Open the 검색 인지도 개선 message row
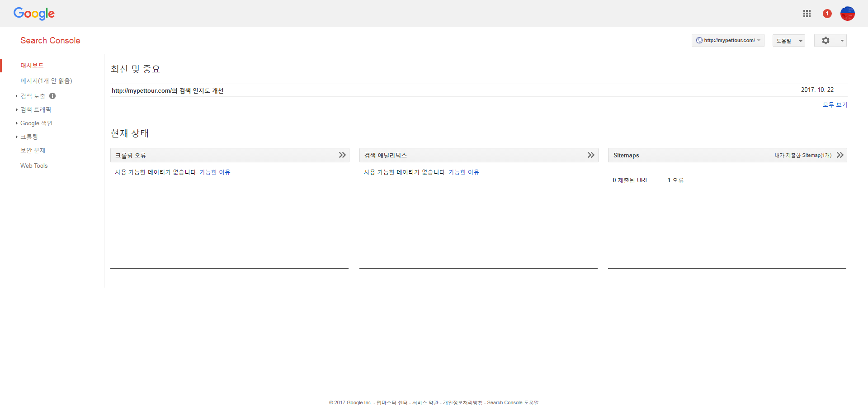 168,91
